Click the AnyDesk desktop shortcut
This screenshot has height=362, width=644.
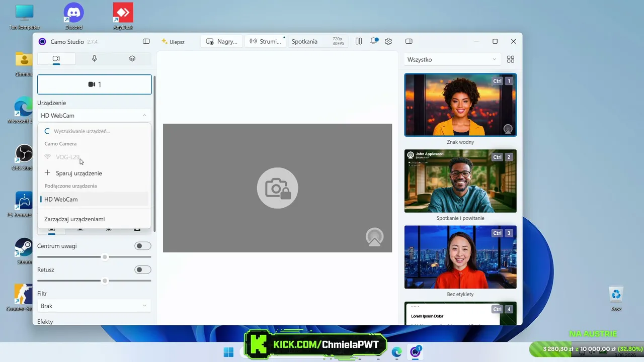[x=123, y=16]
